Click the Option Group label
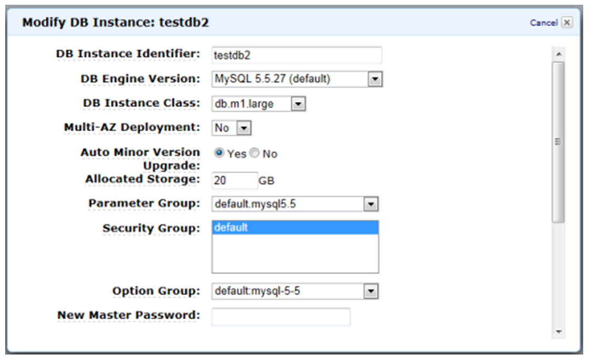The height and width of the screenshot is (364, 590). [156, 290]
